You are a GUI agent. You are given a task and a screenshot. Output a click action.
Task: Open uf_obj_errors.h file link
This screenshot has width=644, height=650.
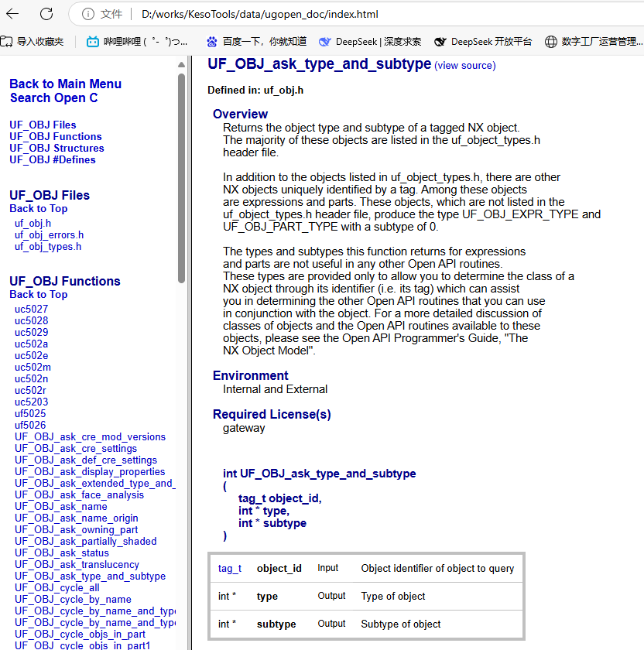coord(49,235)
